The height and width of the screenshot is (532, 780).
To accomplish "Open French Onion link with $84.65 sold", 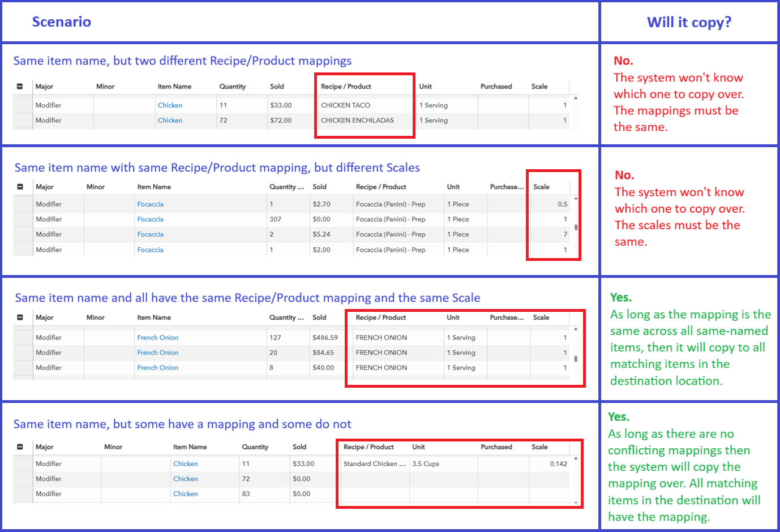I will coord(157,353).
